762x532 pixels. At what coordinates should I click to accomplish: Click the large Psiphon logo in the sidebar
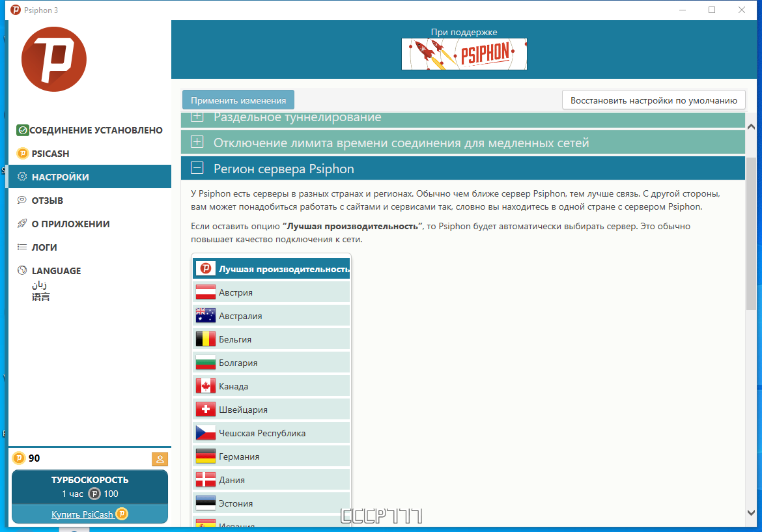(x=54, y=59)
